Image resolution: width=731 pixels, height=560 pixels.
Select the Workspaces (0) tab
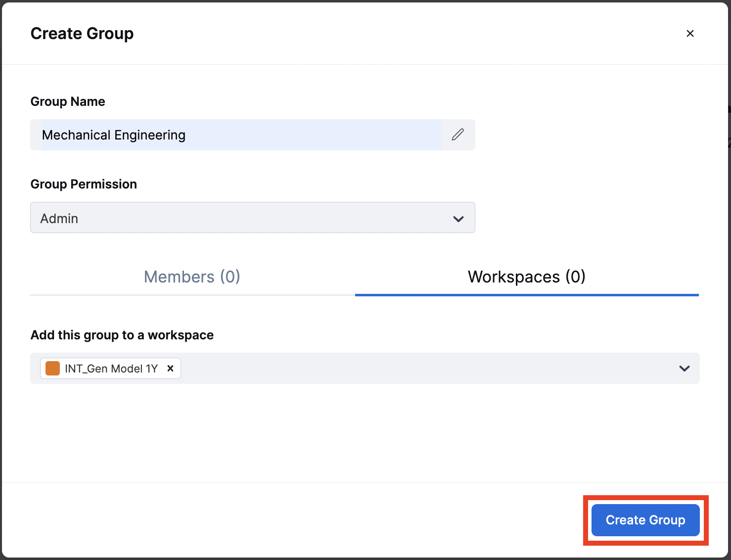(x=526, y=277)
